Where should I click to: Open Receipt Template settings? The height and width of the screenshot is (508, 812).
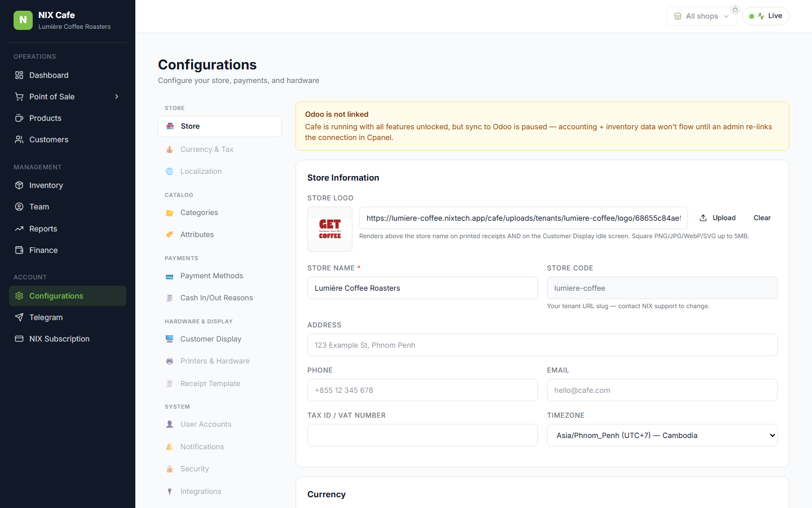220,383
